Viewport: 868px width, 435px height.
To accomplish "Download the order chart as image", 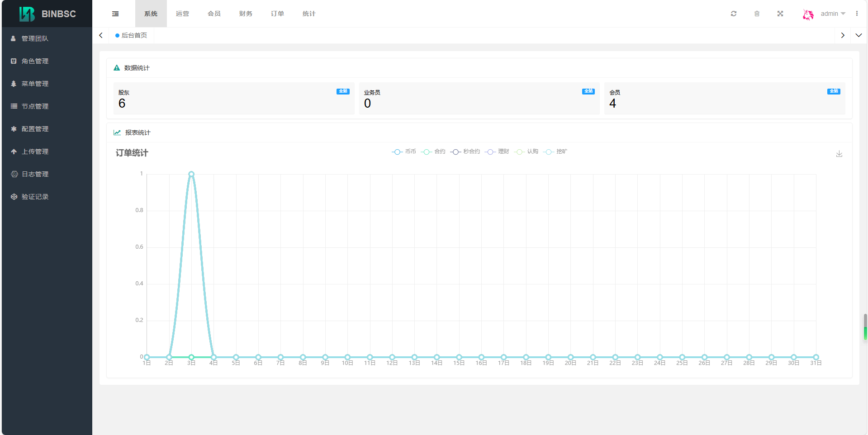I will coord(839,154).
